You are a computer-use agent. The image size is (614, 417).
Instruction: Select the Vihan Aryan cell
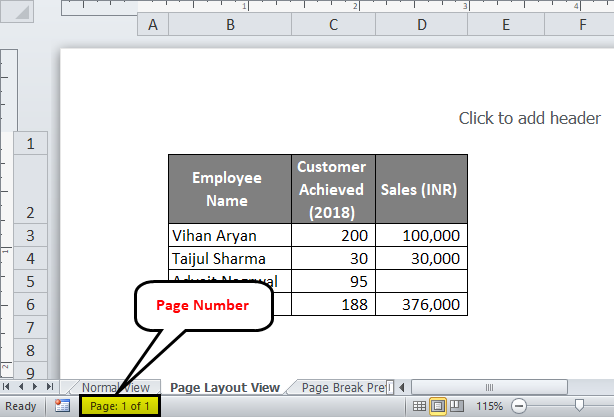point(230,235)
